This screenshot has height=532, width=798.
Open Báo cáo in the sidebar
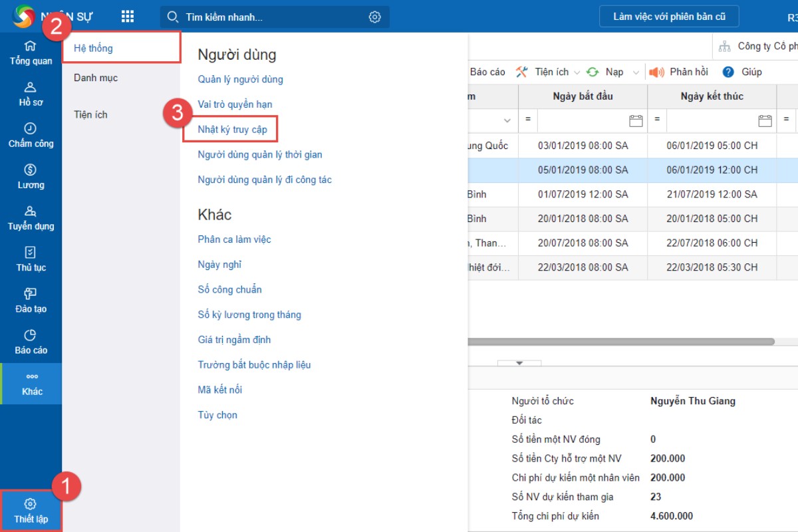(31, 342)
